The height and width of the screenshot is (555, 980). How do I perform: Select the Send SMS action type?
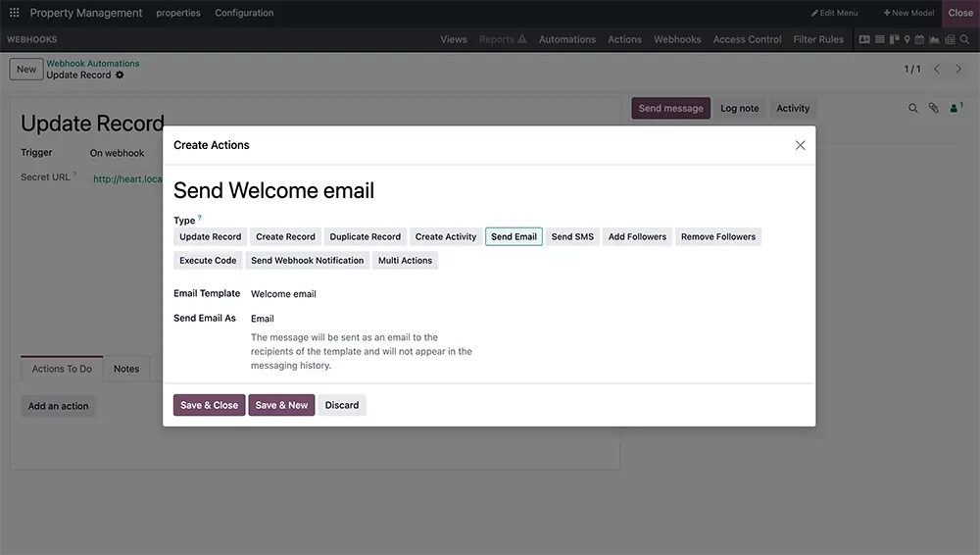pyautogui.click(x=572, y=236)
